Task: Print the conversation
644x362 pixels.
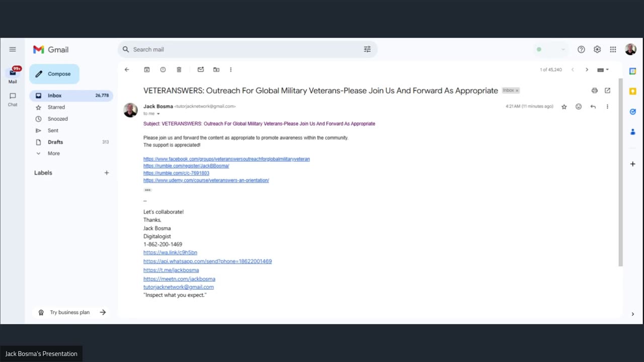Action: [594, 90]
